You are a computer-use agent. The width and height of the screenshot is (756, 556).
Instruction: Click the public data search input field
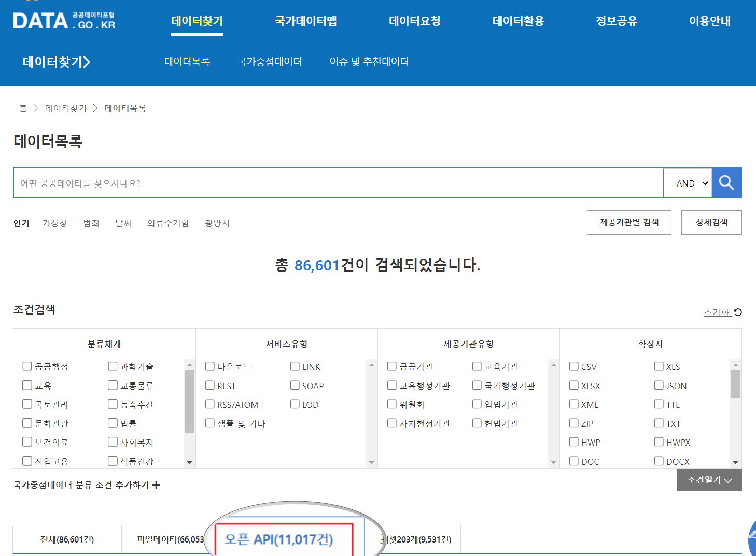coord(338,183)
